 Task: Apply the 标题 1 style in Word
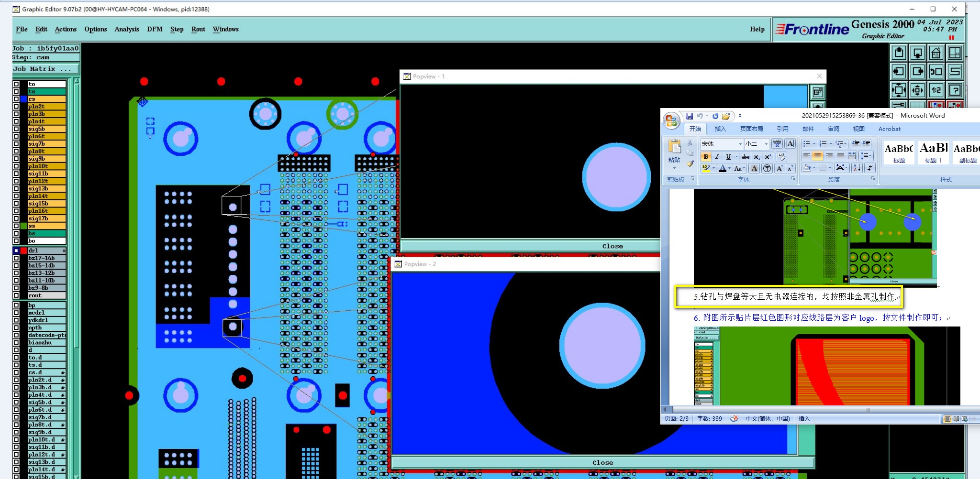934,152
